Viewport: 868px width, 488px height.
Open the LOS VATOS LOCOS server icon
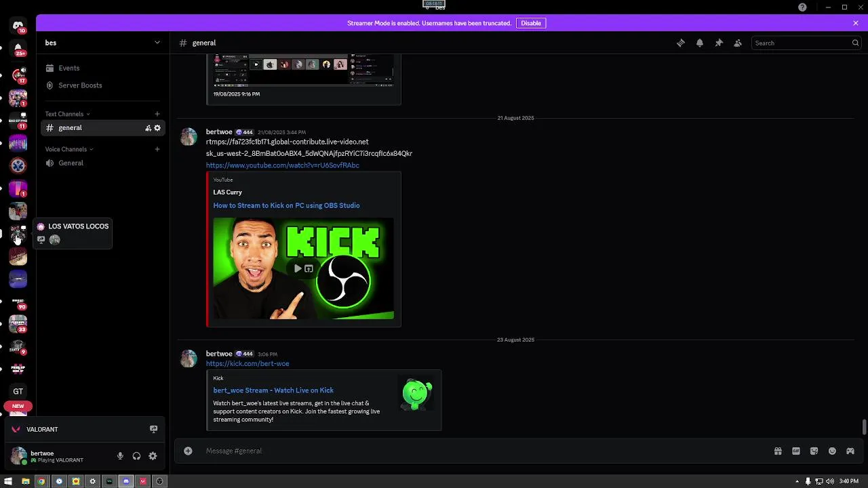click(x=18, y=235)
